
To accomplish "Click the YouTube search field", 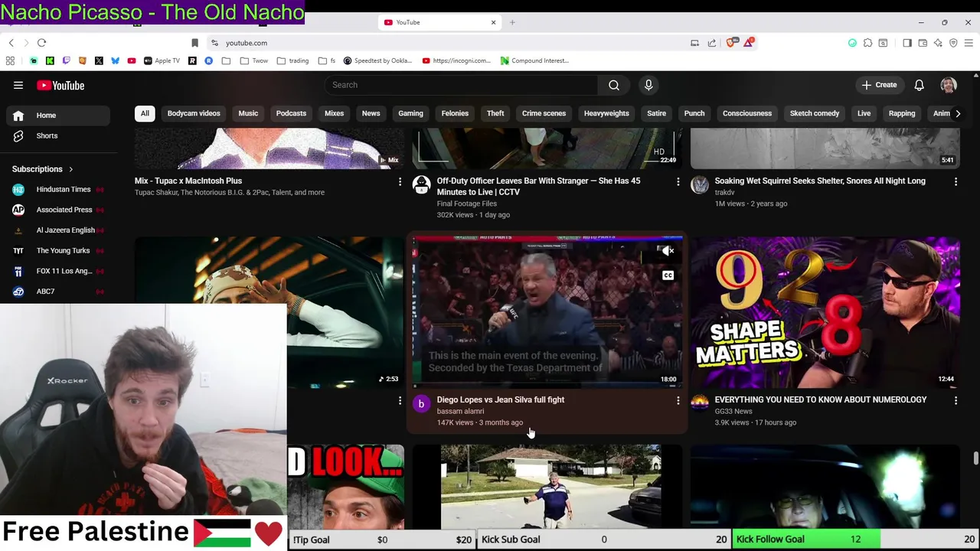I will 462,85.
